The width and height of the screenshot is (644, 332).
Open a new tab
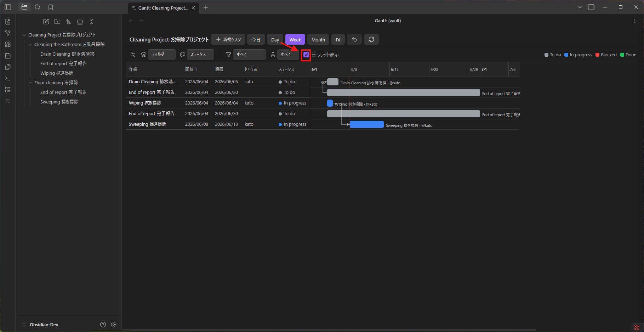[x=206, y=7]
